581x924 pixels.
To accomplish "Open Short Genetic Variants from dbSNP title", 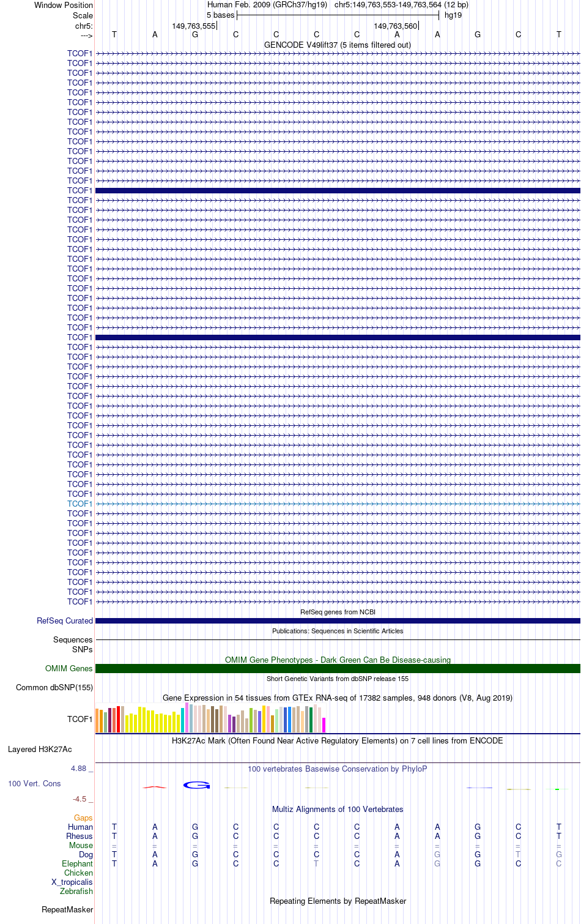I will [x=338, y=679].
